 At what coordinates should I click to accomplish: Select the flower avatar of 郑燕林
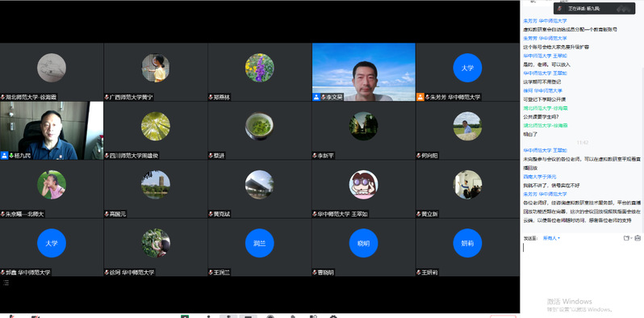coord(260,68)
